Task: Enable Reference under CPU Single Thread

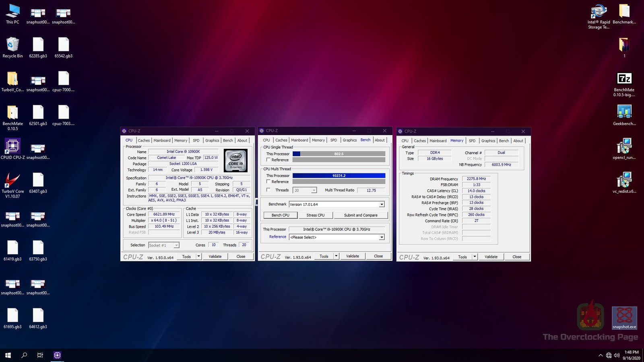Action: tap(268, 160)
